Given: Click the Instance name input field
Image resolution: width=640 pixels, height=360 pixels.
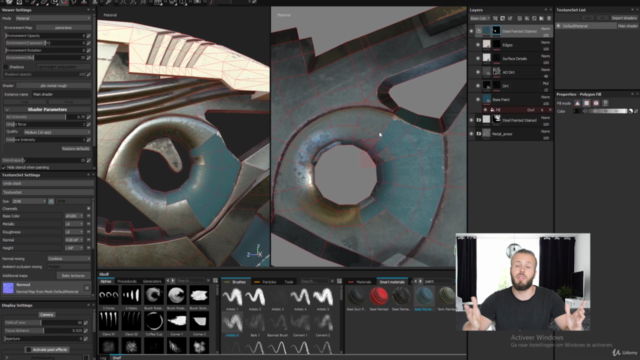Looking at the screenshot, I should [61, 94].
